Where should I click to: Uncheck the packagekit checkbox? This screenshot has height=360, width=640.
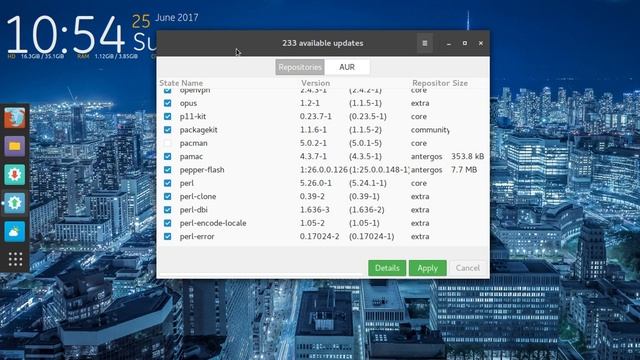[167, 130]
